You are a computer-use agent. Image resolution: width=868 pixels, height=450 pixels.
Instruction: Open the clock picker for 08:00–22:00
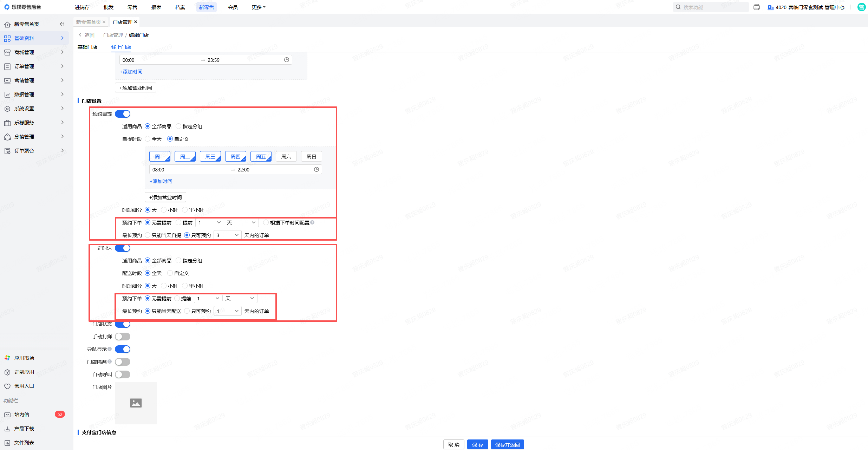pyautogui.click(x=316, y=169)
